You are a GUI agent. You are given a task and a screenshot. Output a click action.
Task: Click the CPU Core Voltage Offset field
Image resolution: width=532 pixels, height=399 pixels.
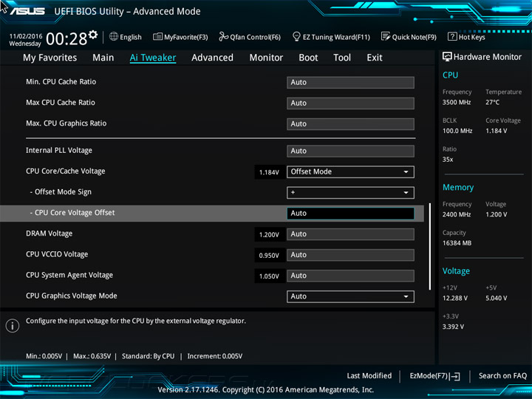coord(350,213)
